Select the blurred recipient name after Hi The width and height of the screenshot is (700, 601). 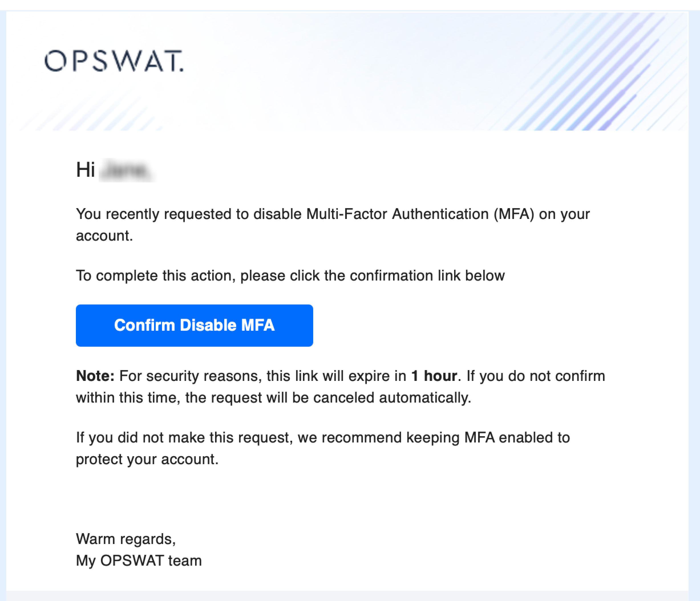coord(126,170)
